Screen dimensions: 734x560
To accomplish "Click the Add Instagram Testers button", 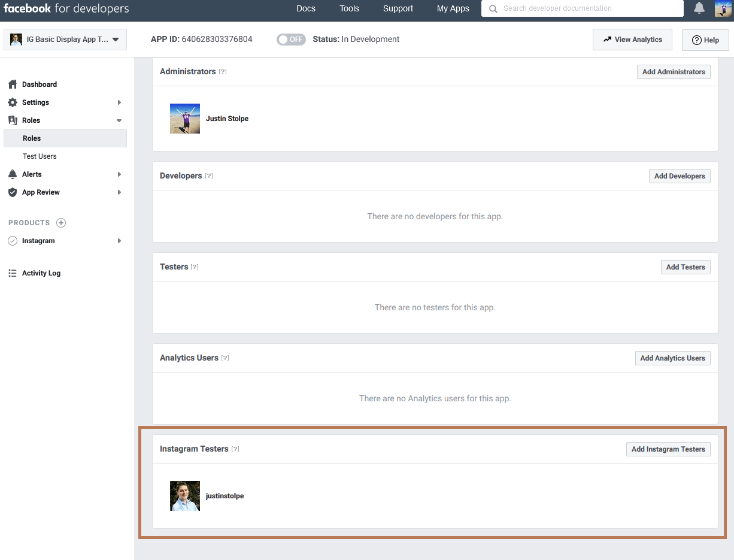I will coord(668,449).
